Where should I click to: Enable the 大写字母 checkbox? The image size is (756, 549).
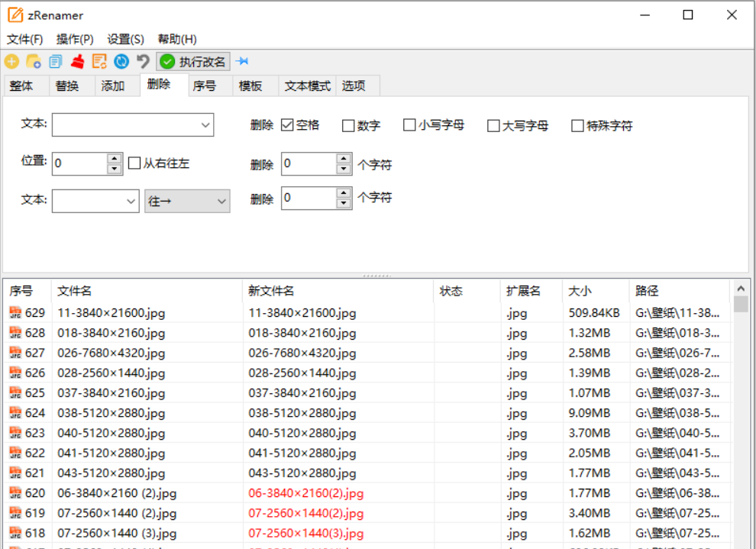tap(493, 126)
